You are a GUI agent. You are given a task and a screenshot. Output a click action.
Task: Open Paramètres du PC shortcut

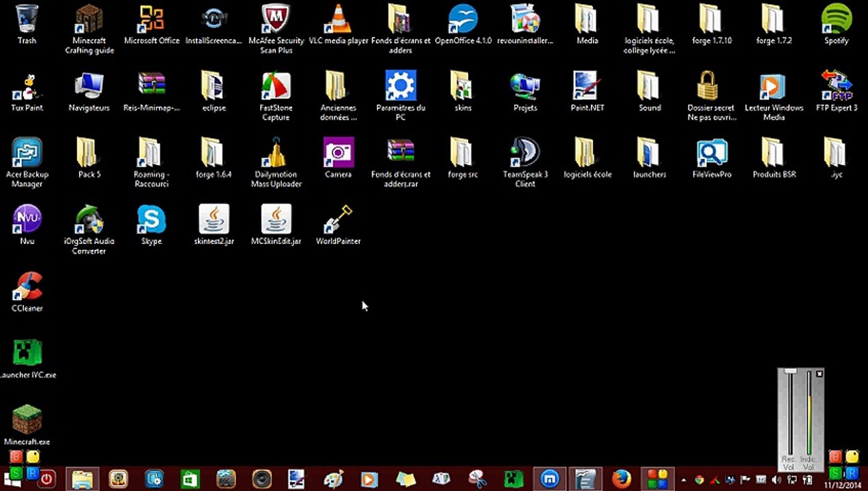pyautogui.click(x=401, y=97)
